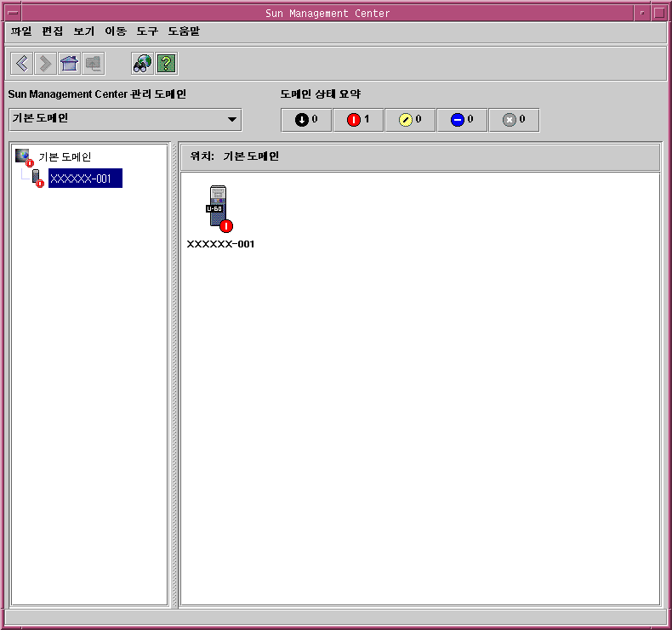Click the server icon beside XXXXXX-001 in tree

[37, 179]
